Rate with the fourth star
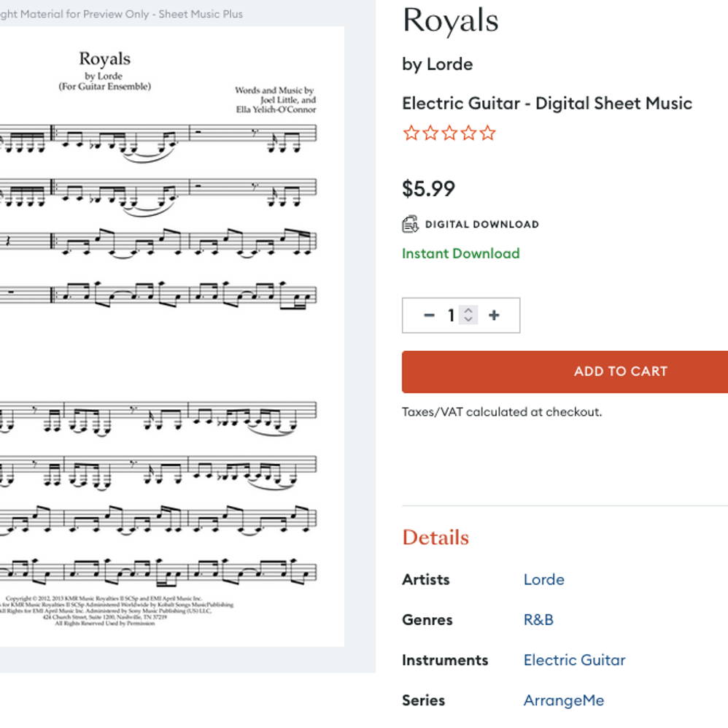The image size is (728, 728). [x=468, y=133]
